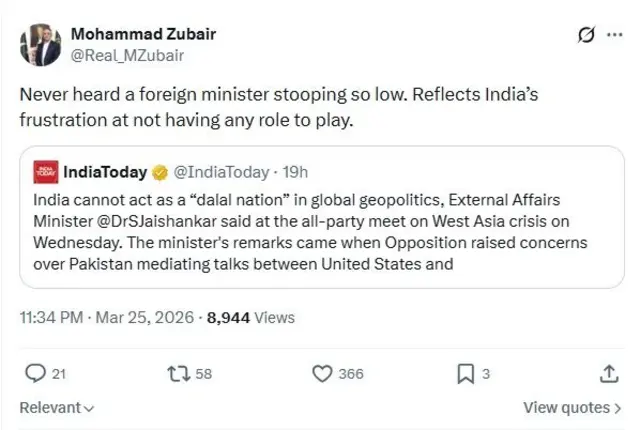Click the Mohammad Zubair display name
640x430 pixels.
tap(142, 33)
